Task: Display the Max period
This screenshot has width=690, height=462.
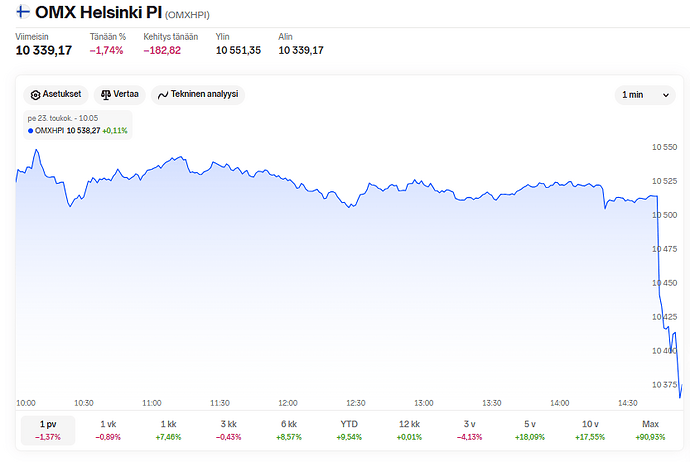Action: [650, 430]
